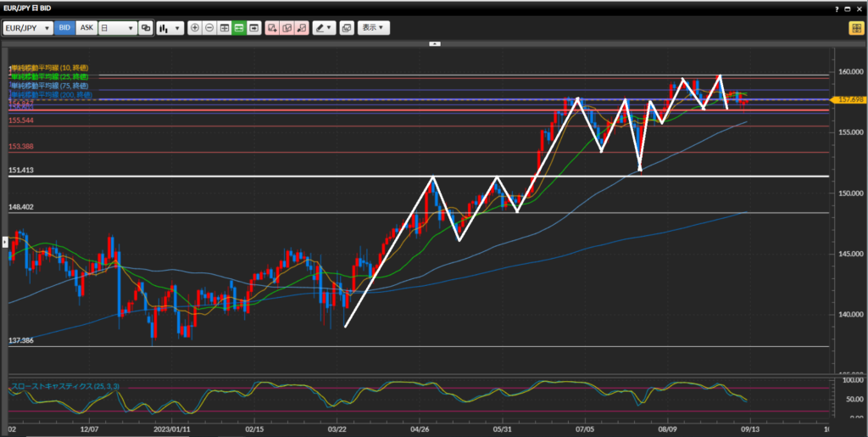This screenshot has height=437, width=868.
Task: Open the drawing pen tool menu
Action: (324, 28)
